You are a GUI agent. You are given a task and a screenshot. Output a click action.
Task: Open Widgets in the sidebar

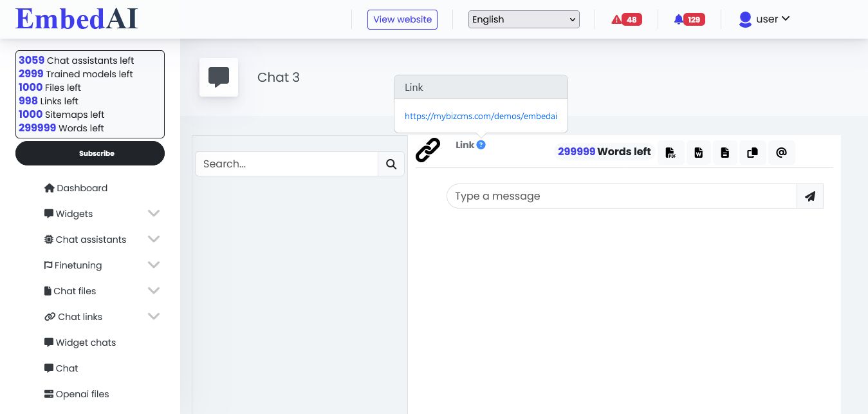[68, 214]
